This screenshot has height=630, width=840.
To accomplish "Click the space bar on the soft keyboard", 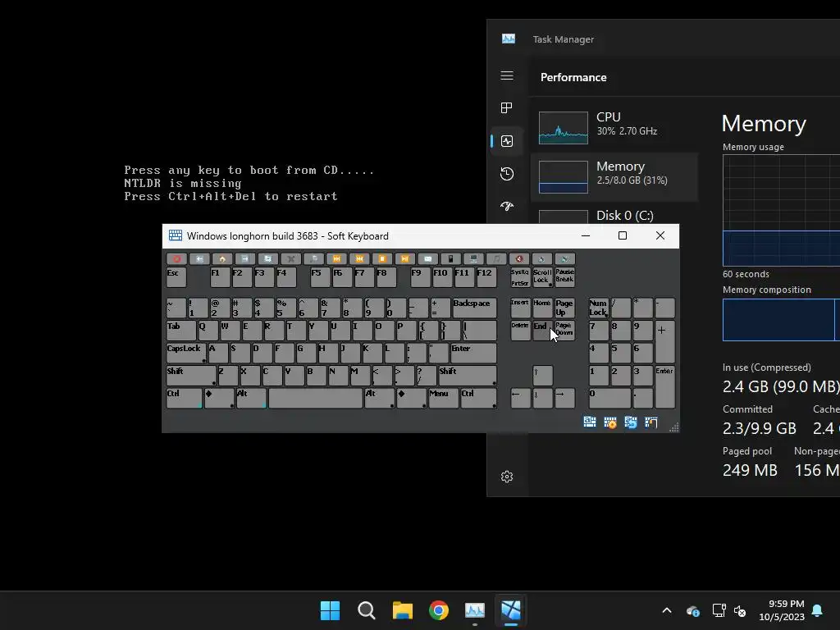I will tap(316, 399).
